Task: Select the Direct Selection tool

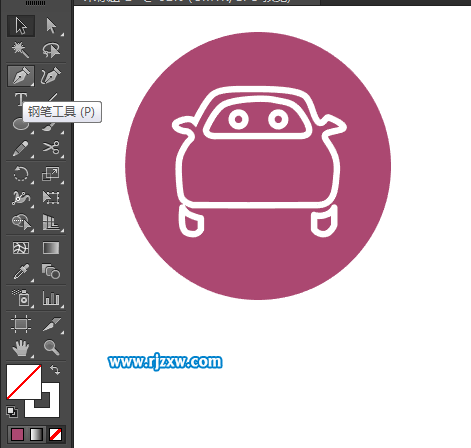Action: (x=51, y=26)
